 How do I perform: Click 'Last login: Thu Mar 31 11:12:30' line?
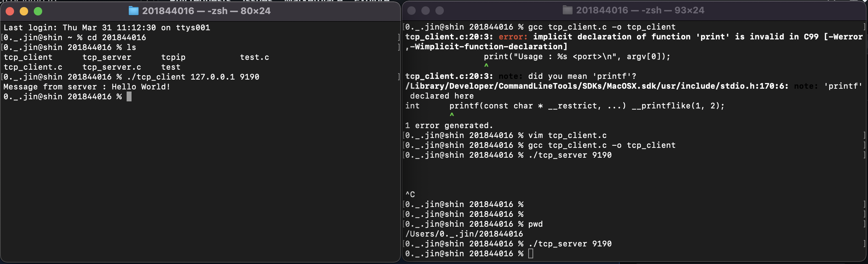pyautogui.click(x=107, y=27)
